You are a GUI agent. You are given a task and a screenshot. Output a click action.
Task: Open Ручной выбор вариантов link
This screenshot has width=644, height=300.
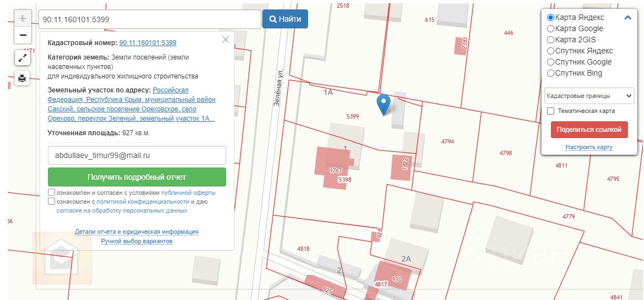coord(137,242)
